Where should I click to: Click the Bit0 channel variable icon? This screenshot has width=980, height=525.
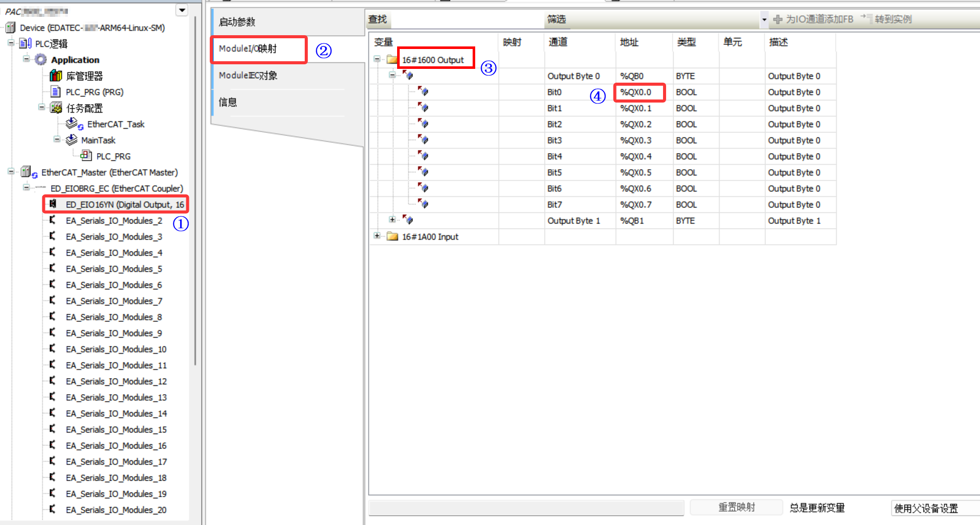coord(423,92)
